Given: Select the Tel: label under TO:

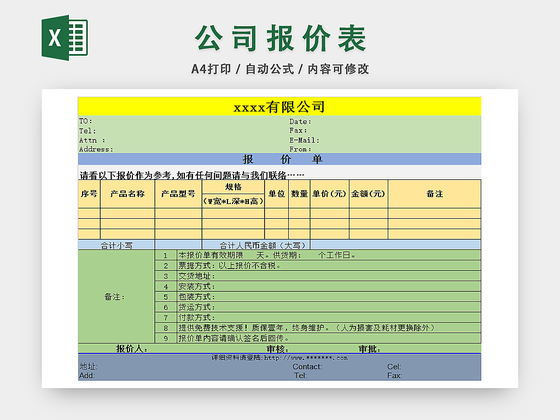Looking at the screenshot, I should click(x=88, y=131).
